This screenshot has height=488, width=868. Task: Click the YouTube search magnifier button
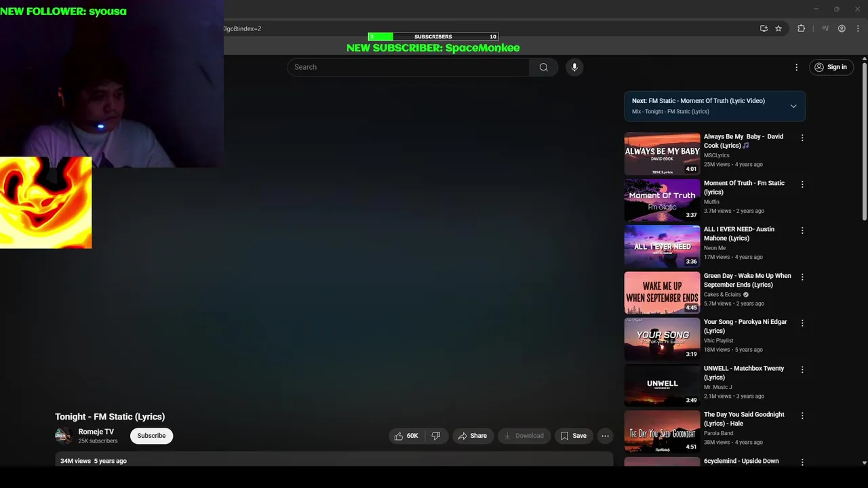[543, 67]
